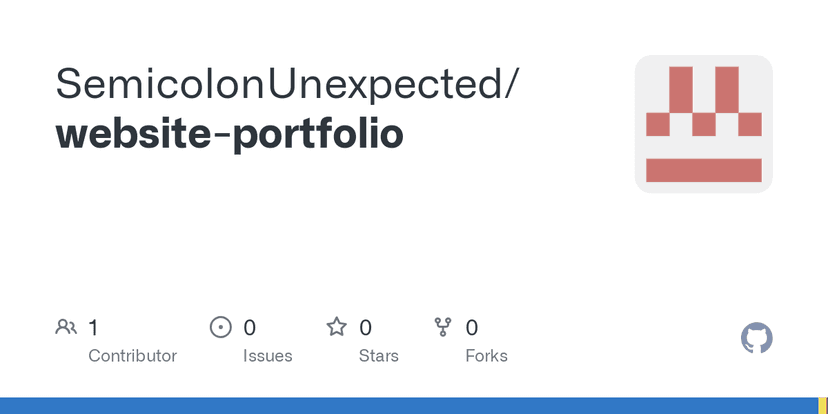Open the website-portfolio repository title
Screen dimensions: 828x414
coord(230,133)
